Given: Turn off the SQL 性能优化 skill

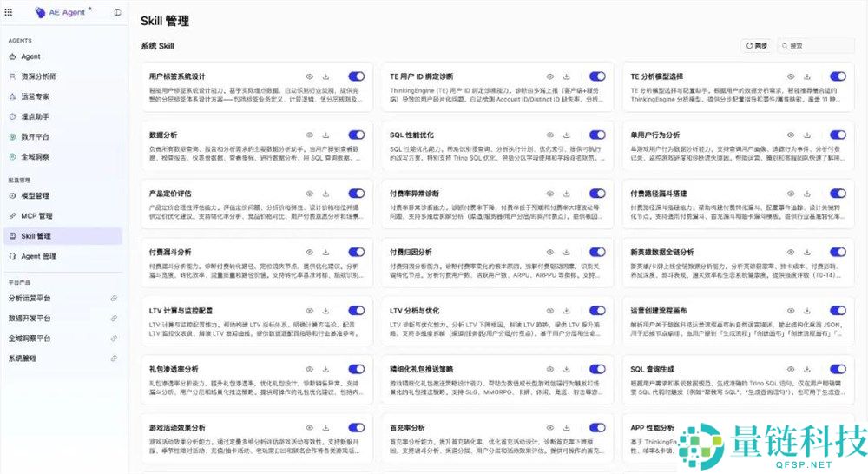Looking at the screenshot, I should (597, 135).
